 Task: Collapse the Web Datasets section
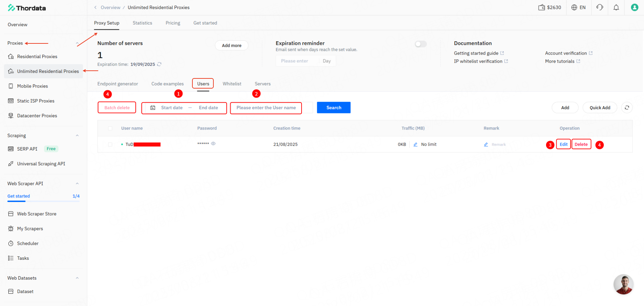(x=77, y=278)
